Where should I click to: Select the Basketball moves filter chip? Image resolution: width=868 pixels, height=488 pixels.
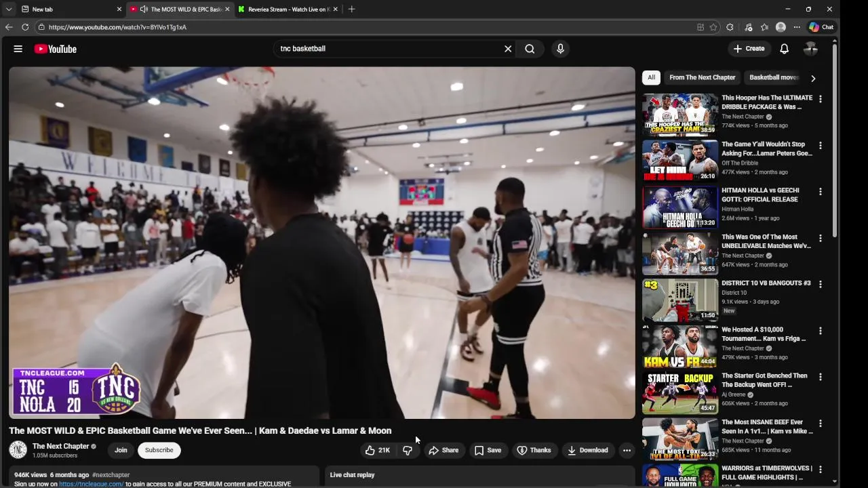pyautogui.click(x=773, y=77)
